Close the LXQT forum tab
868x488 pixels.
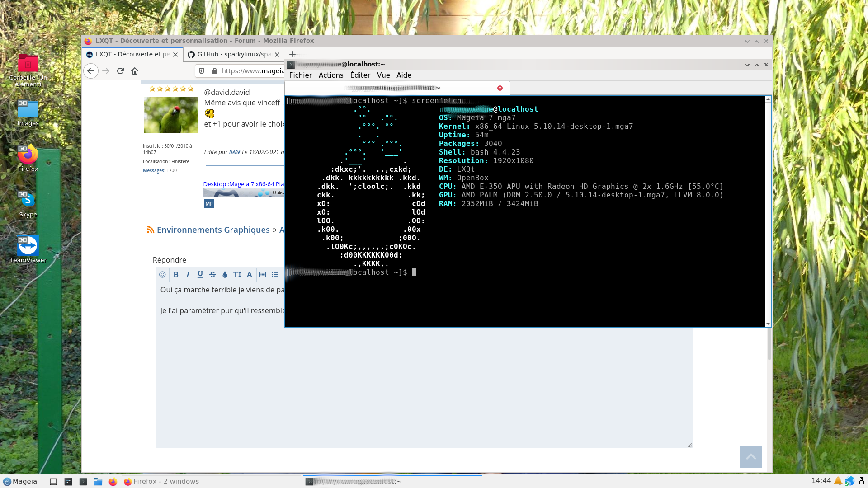[x=175, y=55]
